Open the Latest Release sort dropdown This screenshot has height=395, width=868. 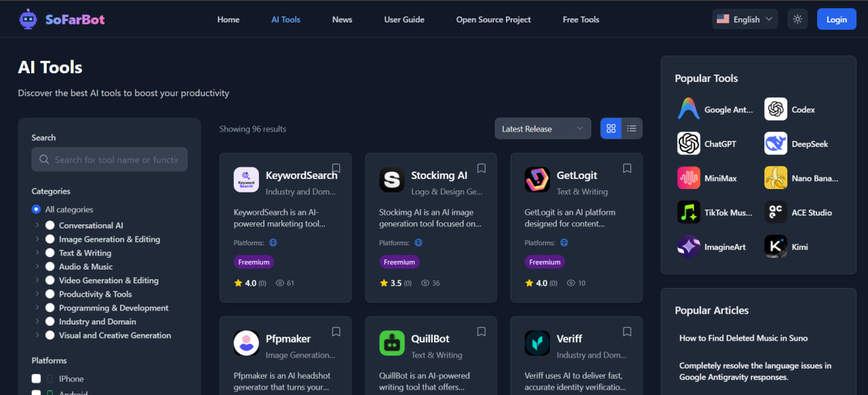(542, 129)
